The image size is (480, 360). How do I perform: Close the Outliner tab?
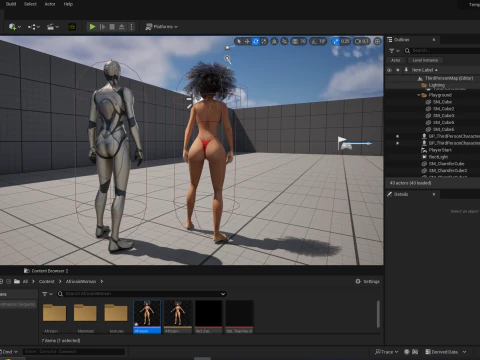click(434, 40)
